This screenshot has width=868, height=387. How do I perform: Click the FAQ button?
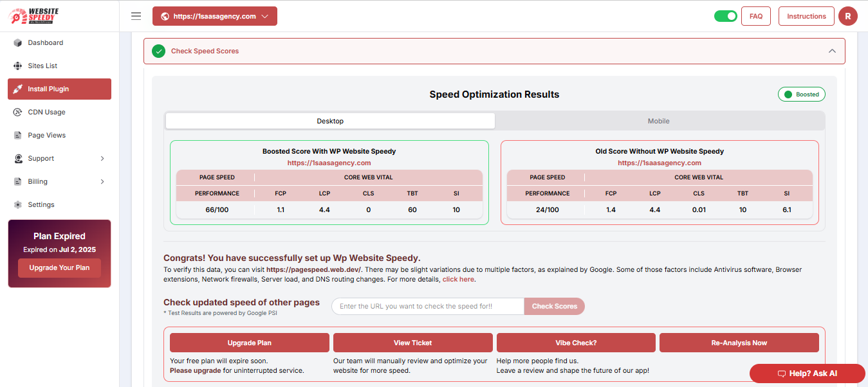pos(756,16)
